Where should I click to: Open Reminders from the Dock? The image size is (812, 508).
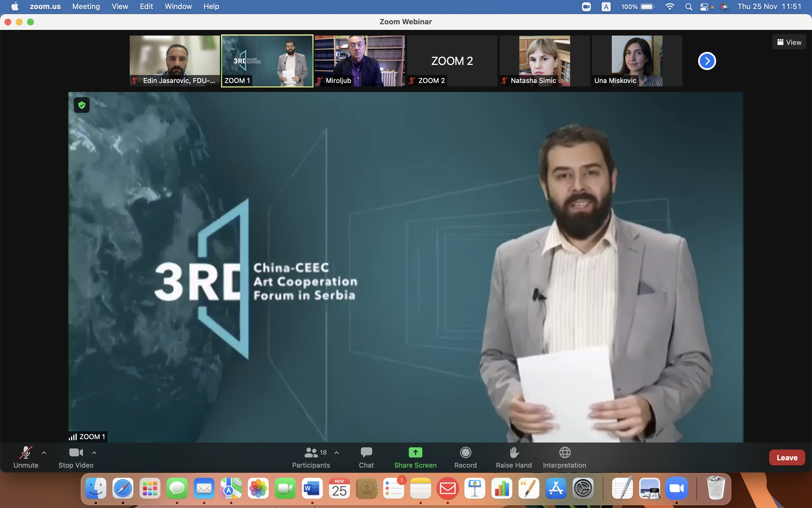click(394, 488)
